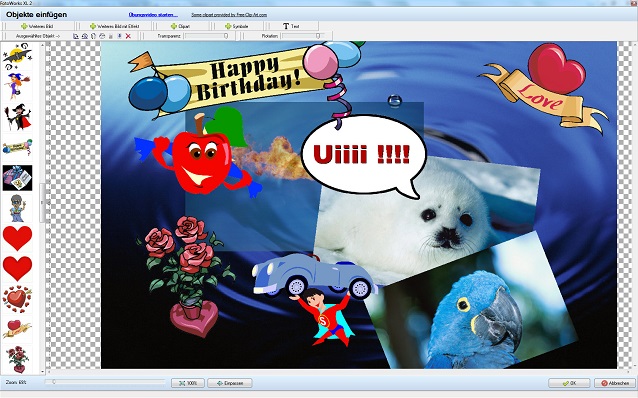Click the Einpassen fit button
Image resolution: width=638 pixels, height=398 pixels.
(x=230, y=383)
